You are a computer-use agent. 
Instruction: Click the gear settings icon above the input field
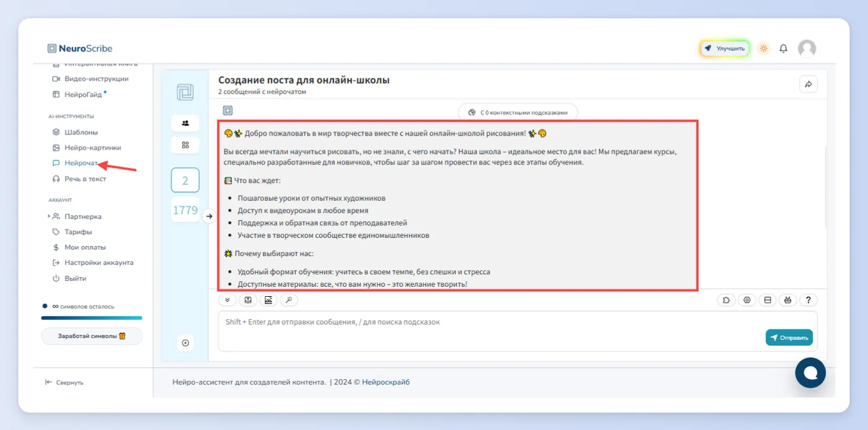[747, 300]
